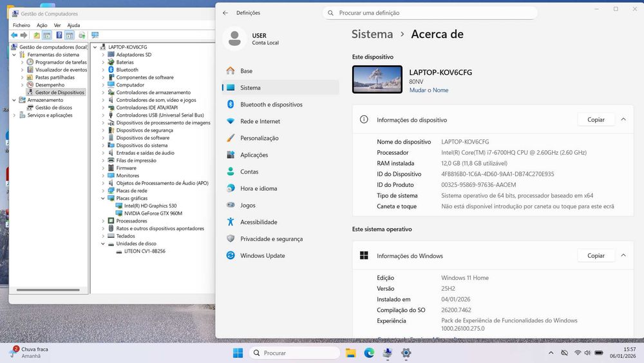The height and width of the screenshot is (363, 644).
Task: Collapse the Placas gráficas category
Action: pos(103,198)
